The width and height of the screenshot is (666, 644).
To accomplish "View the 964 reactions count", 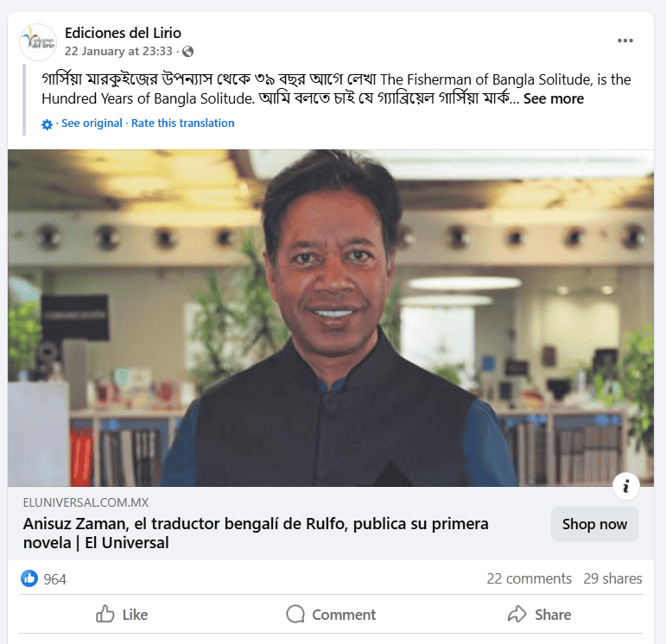I will 54,579.
